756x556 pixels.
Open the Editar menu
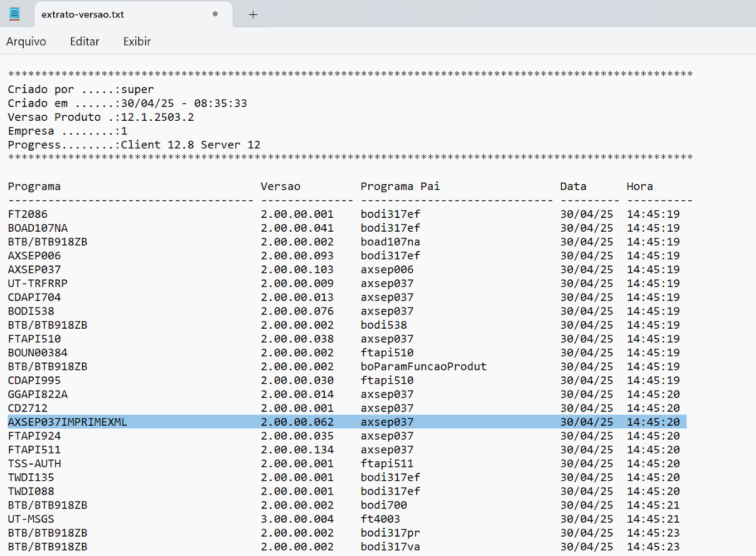coord(85,41)
